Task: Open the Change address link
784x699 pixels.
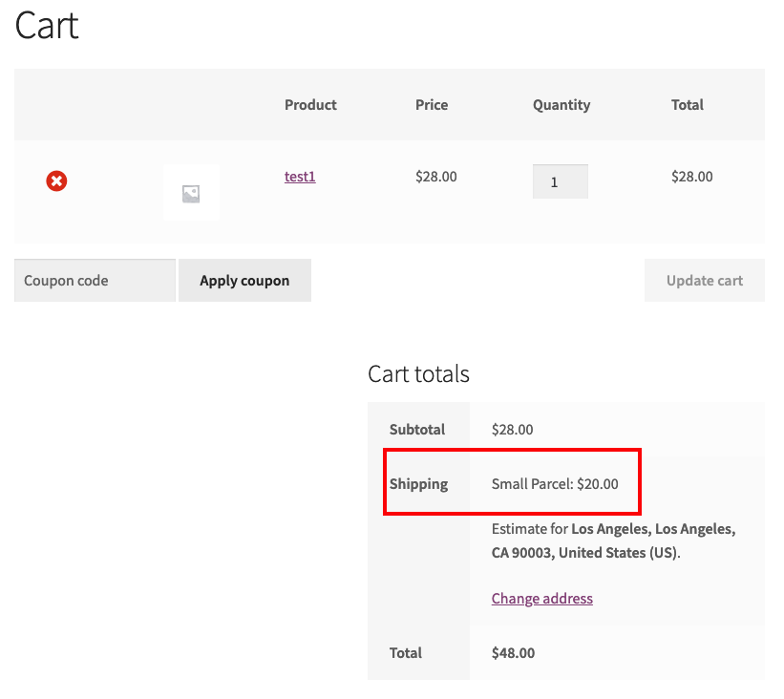Action: [x=542, y=599]
